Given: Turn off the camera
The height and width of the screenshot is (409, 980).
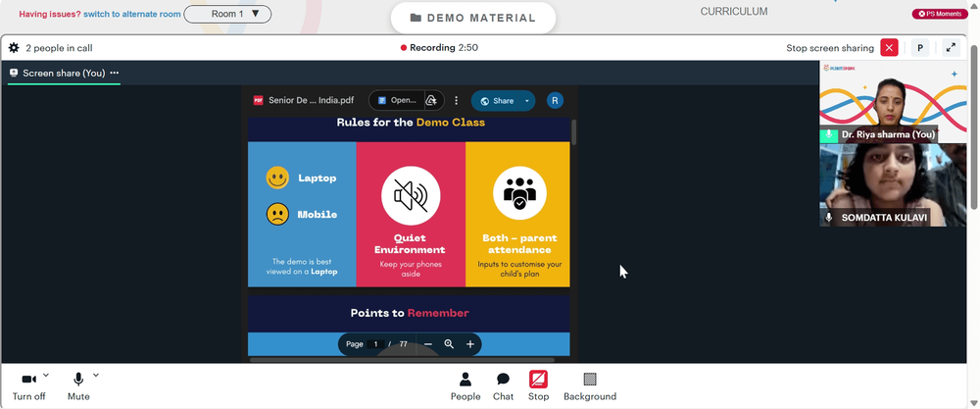Looking at the screenshot, I should coord(28,386).
